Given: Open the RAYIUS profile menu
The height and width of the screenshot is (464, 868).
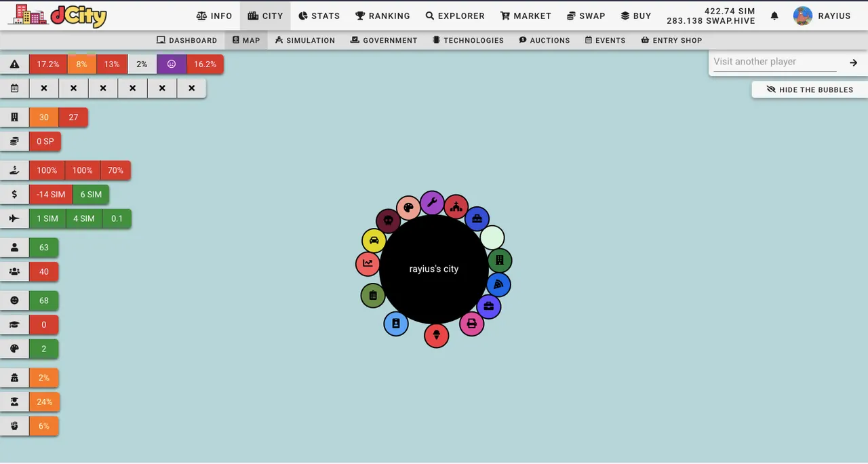Looking at the screenshot, I should pos(822,16).
